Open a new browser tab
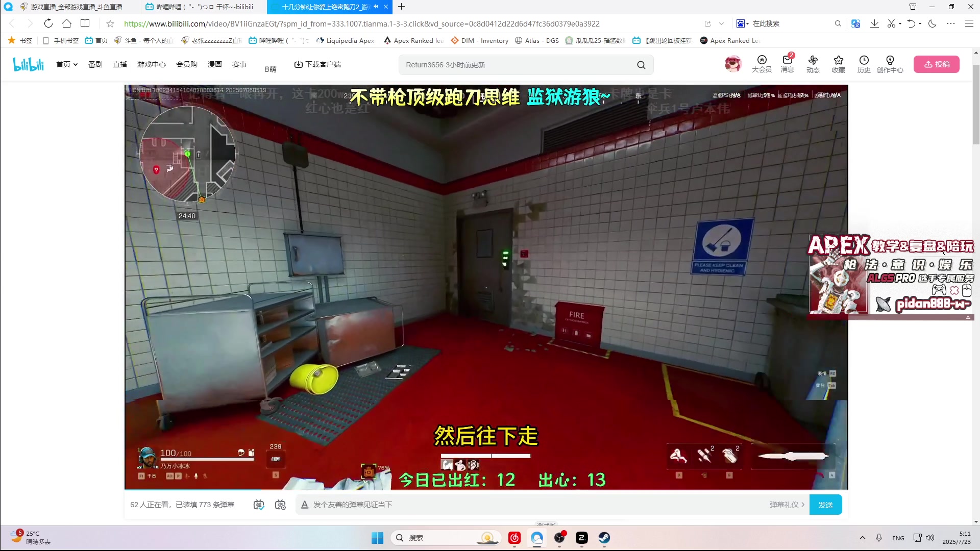Image resolution: width=980 pixels, height=551 pixels. coord(402,7)
